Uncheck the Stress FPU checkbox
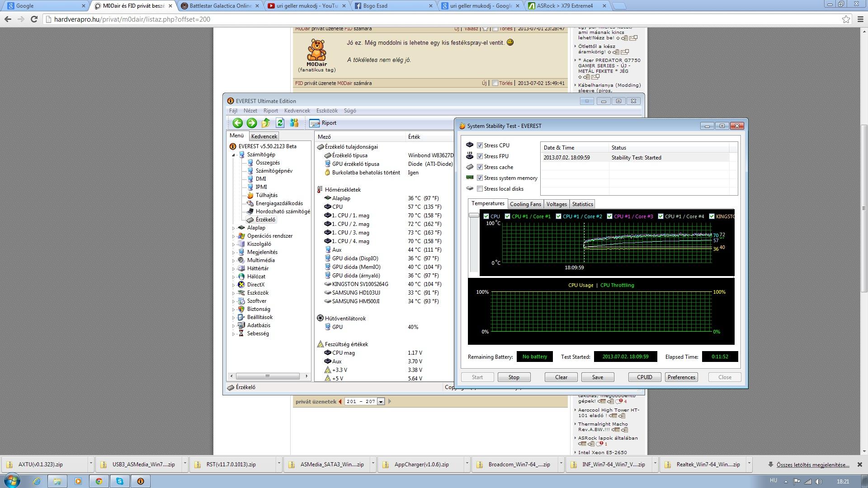Screen dimensions: 868x488 pos(480,156)
